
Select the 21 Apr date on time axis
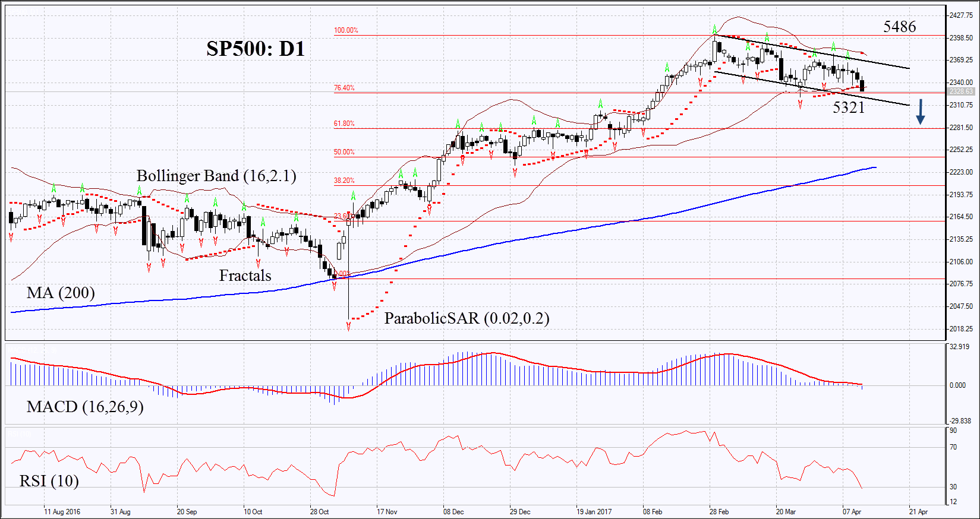coord(918,511)
